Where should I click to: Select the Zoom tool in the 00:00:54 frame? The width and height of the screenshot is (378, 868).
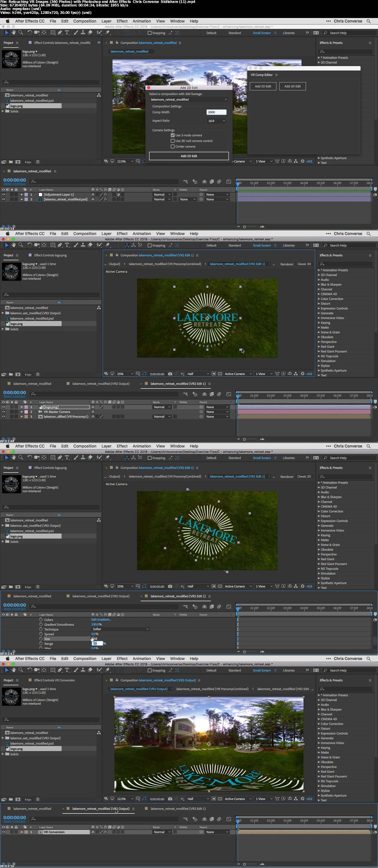click(21, 33)
